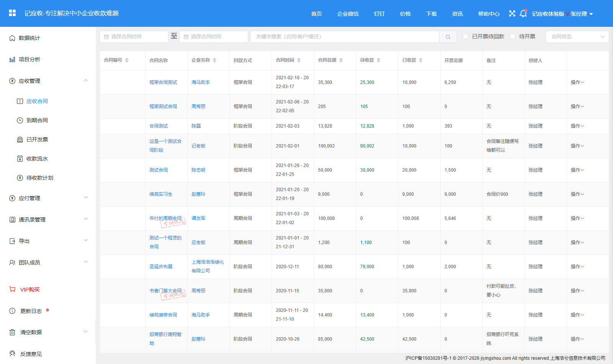Open 价格 top nav item

[405, 14]
